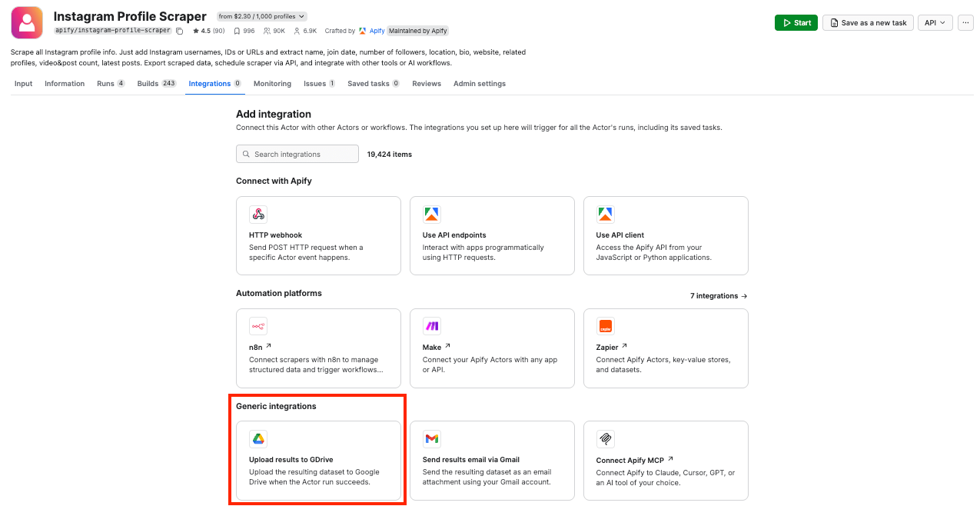Screen dimensions: 980x506
Task: Select the Make automation platform icon
Action: click(431, 325)
